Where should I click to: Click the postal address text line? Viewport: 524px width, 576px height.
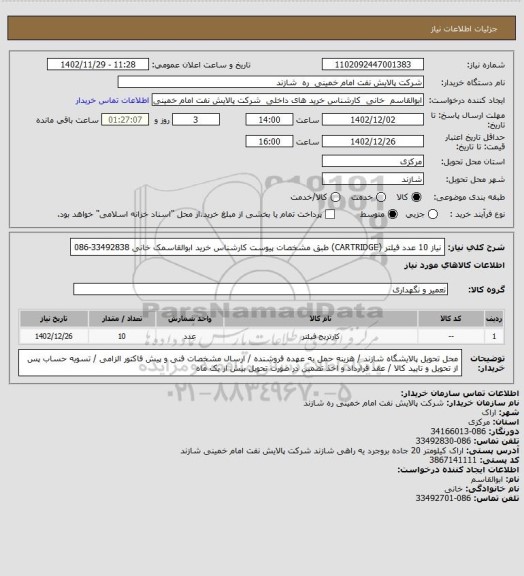click(322, 451)
